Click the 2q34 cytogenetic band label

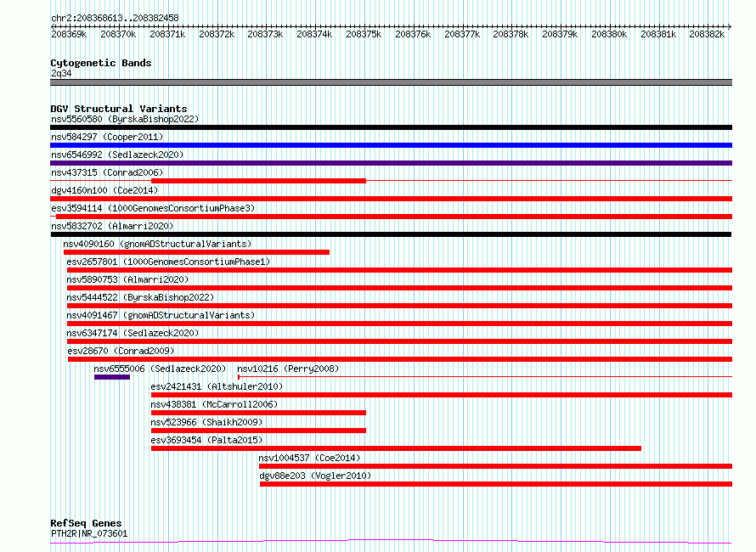pyautogui.click(x=61, y=73)
